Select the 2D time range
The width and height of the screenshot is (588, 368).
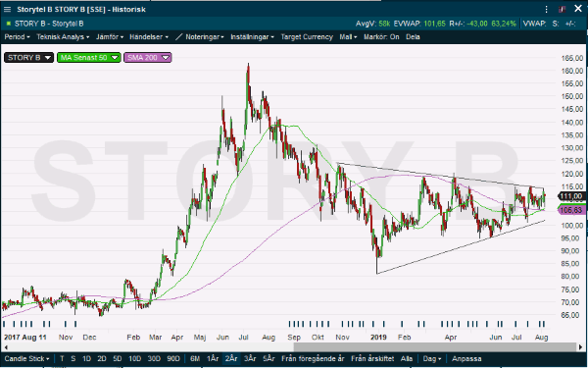click(x=102, y=359)
